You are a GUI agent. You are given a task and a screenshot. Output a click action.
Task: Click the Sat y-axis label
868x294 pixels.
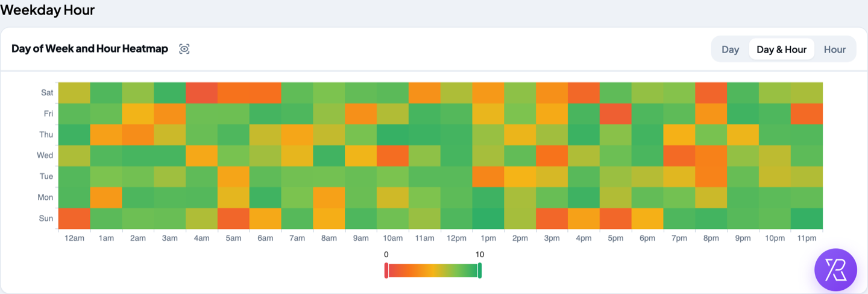[x=47, y=92]
